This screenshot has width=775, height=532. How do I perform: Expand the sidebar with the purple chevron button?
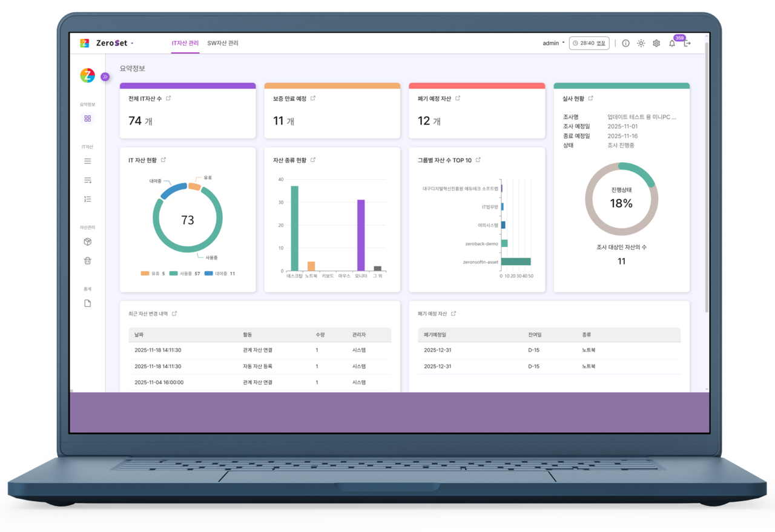tap(105, 77)
